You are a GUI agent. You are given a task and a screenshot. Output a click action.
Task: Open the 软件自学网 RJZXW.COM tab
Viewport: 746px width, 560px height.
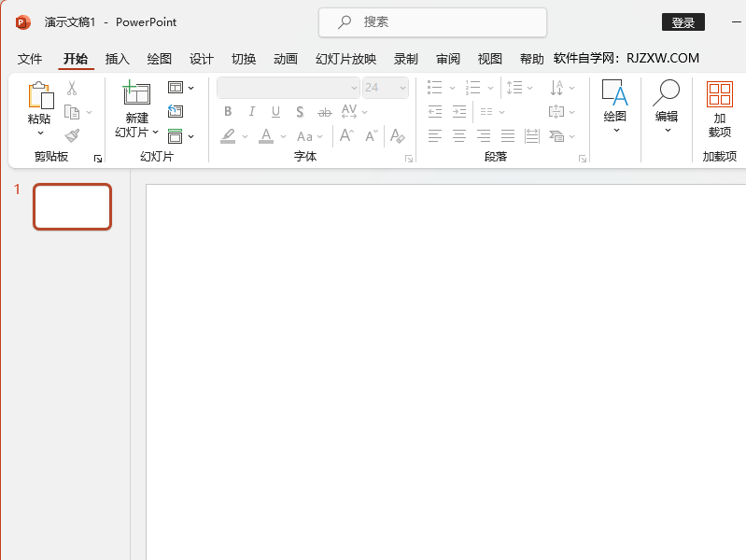pos(626,58)
